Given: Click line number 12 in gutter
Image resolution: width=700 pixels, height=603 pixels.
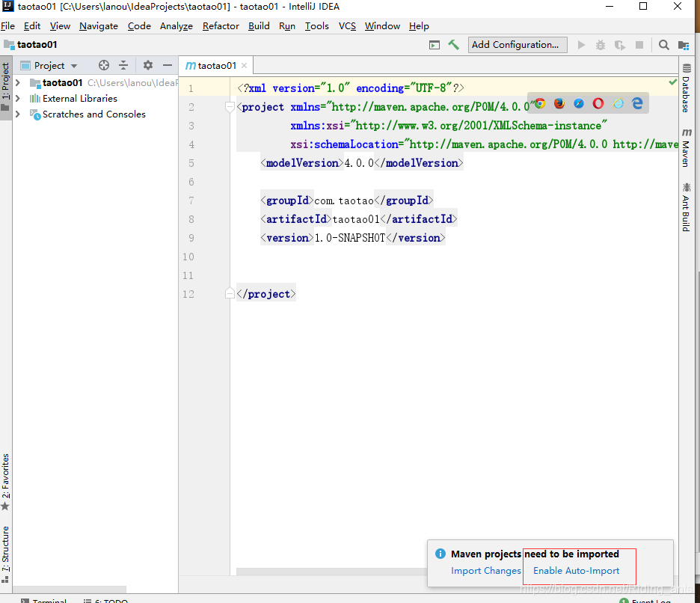Looking at the screenshot, I should tap(188, 294).
